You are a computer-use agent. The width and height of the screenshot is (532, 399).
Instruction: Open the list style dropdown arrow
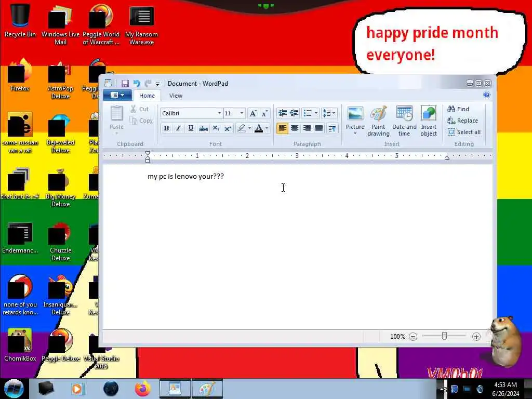[316, 113]
